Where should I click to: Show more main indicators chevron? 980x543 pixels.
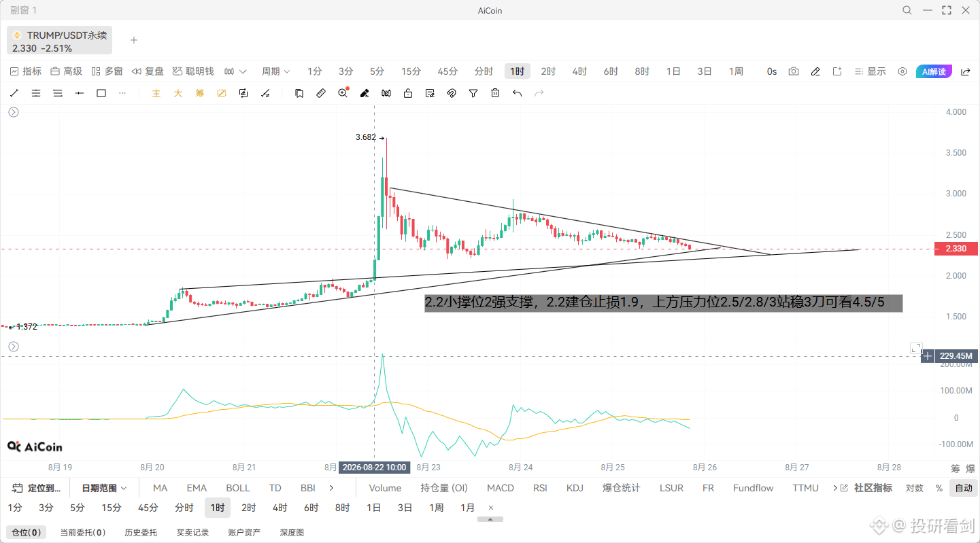[331, 488]
